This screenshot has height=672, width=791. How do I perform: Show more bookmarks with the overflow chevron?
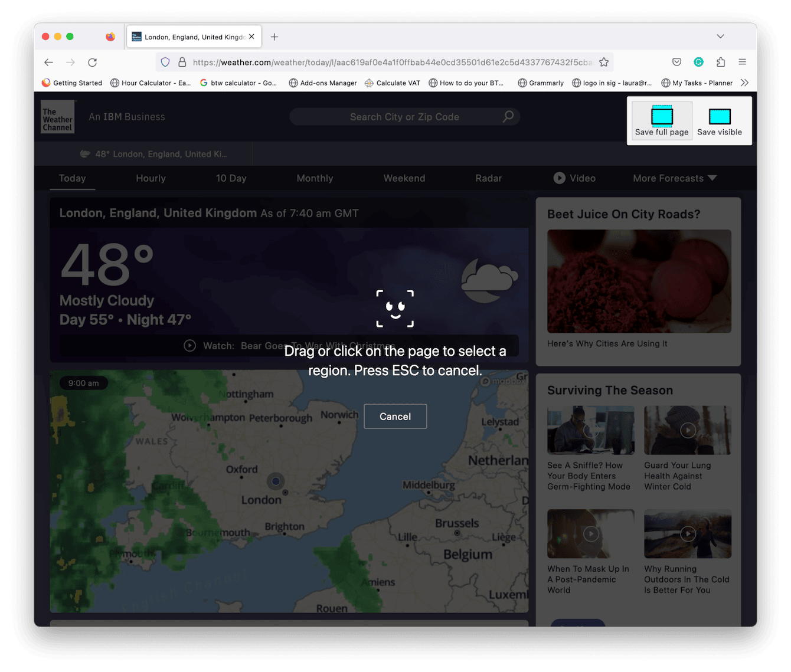(x=744, y=83)
